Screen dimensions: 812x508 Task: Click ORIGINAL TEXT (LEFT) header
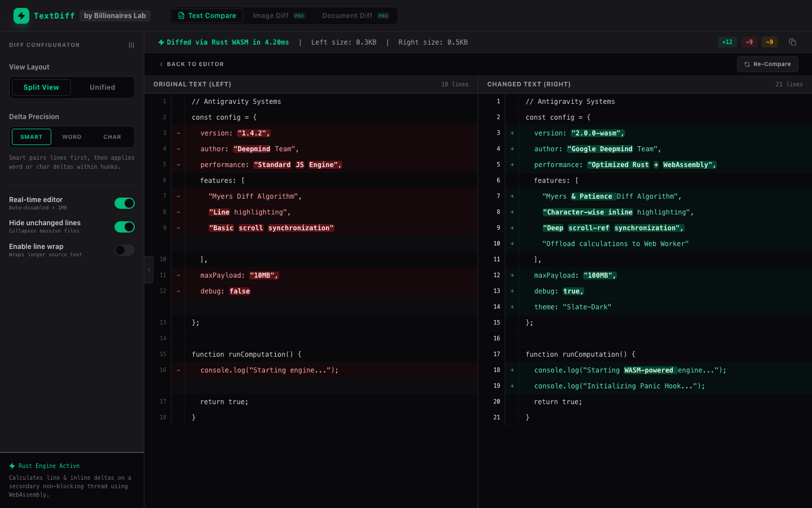[192, 85]
